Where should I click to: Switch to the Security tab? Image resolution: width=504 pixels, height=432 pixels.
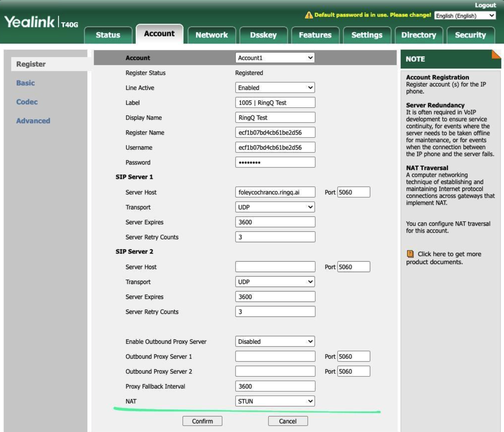point(471,35)
